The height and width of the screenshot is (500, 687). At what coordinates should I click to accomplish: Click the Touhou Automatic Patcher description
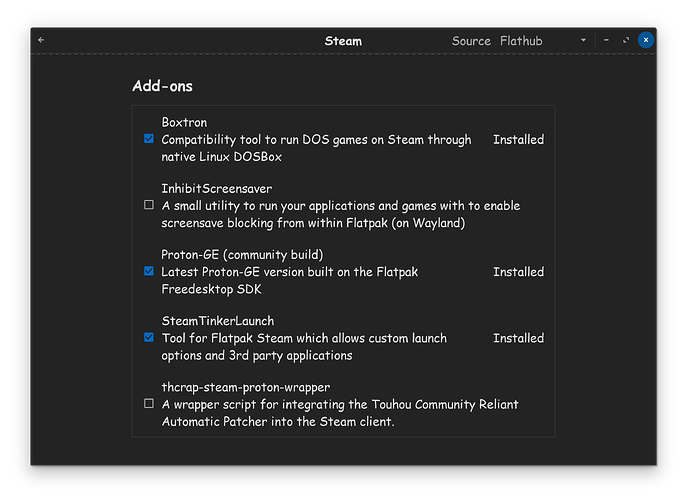coord(340,413)
